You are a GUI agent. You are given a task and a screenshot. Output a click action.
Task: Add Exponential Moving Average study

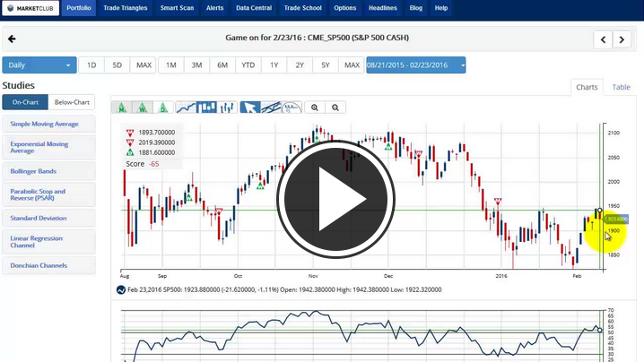click(48, 147)
